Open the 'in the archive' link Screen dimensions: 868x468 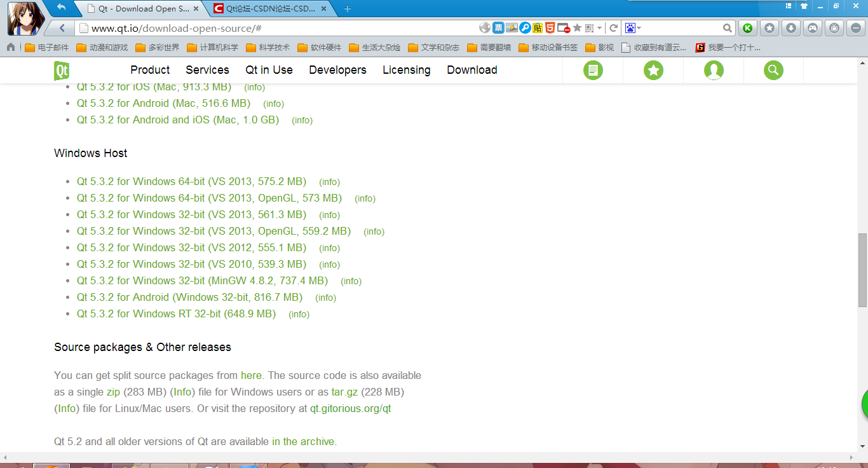(303, 441)
